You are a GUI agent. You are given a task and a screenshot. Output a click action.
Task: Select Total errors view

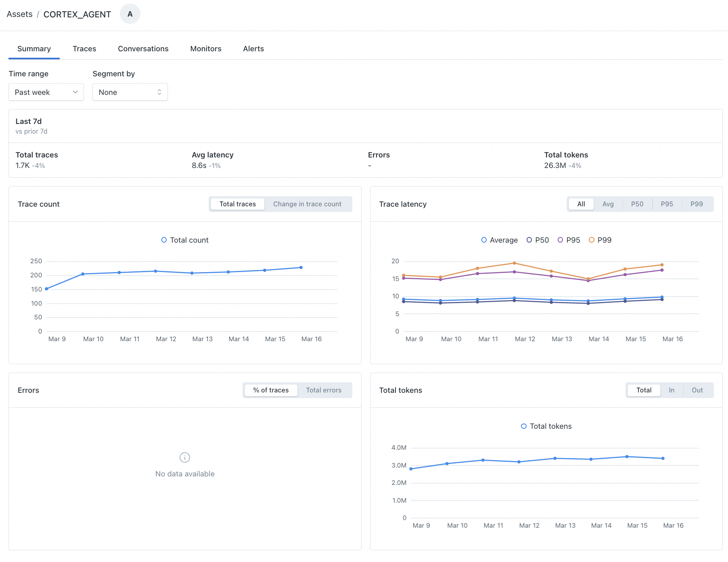[x=324, y=390]
